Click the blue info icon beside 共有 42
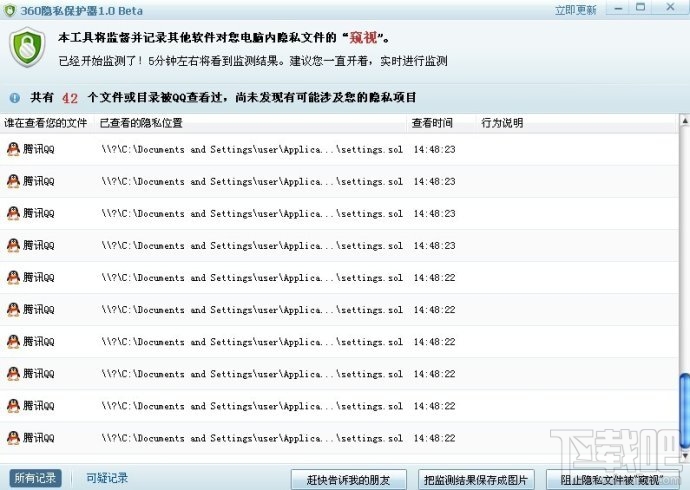 pyautogui.click(x=15, y=98)
